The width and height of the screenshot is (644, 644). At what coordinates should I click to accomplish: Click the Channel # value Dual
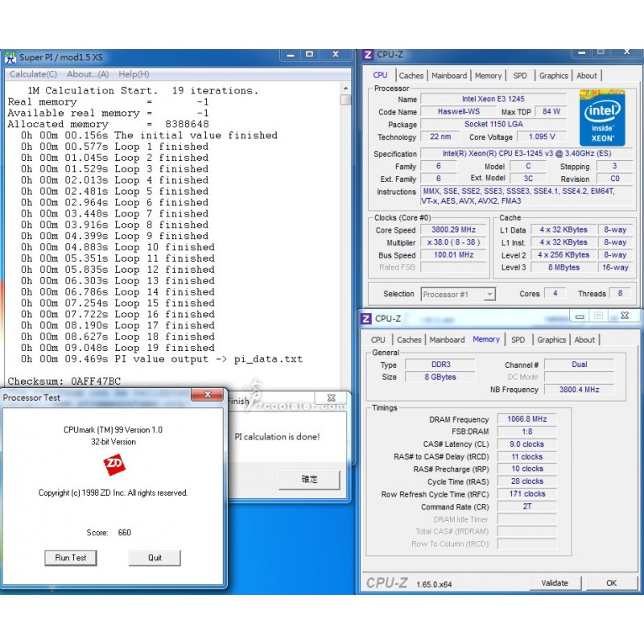coord(579,365)
